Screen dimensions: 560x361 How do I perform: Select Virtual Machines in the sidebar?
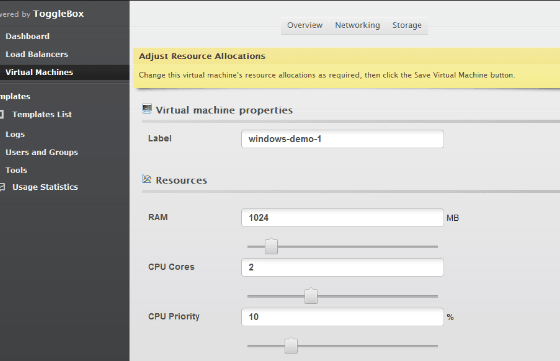pyautogui.click(x=39, y=72)
